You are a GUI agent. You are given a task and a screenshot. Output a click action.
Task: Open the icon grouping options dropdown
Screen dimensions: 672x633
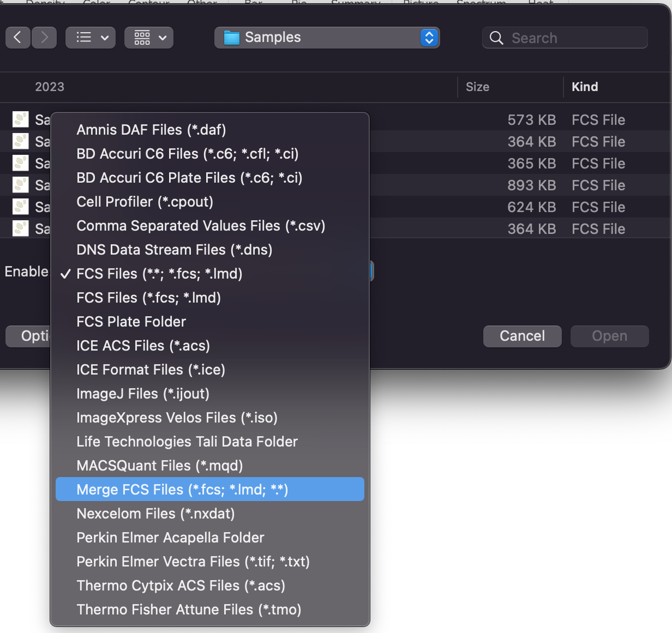[x=149, y=38]
